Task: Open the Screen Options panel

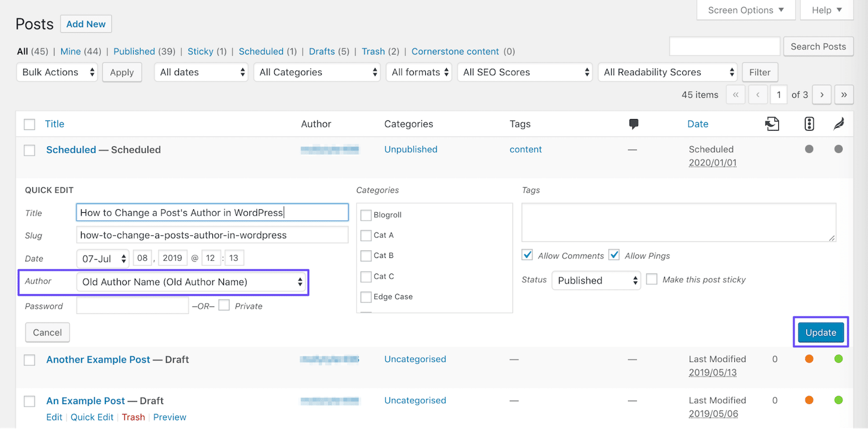Action: point(745,10)
